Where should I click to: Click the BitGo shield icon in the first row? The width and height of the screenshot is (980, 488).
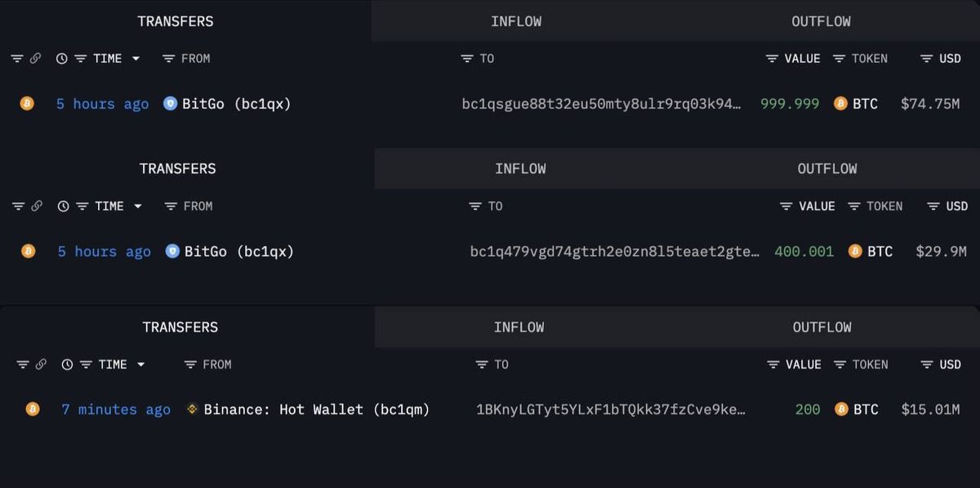[x=170, y=104]
